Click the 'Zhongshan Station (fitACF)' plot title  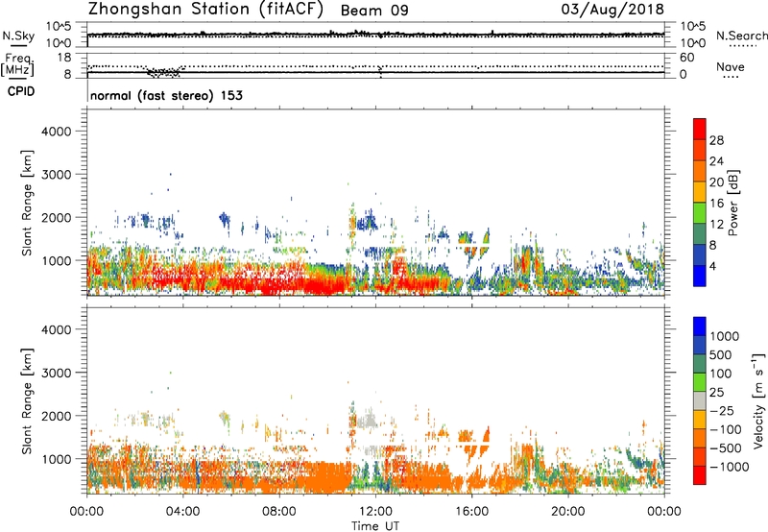pyautogui.click(x=205, y=10)
